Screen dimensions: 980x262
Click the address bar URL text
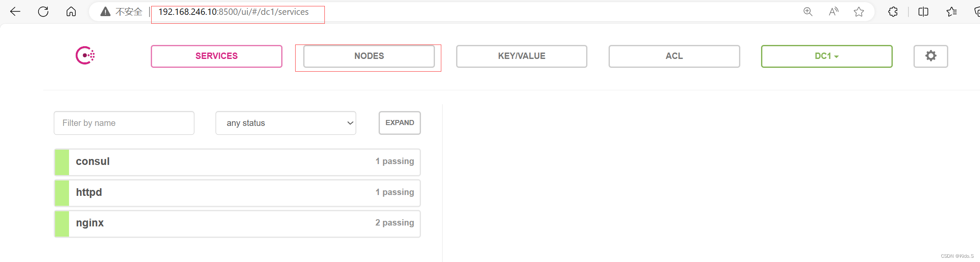point(233,12)
